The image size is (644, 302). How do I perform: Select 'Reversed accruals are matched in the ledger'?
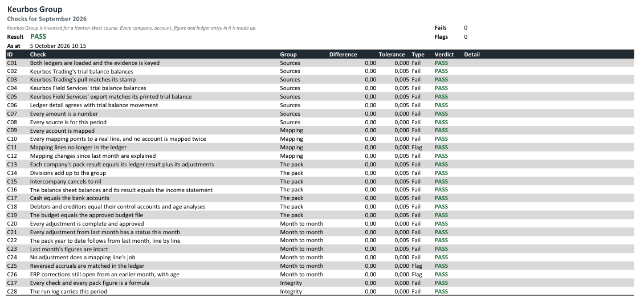[87, 266]
